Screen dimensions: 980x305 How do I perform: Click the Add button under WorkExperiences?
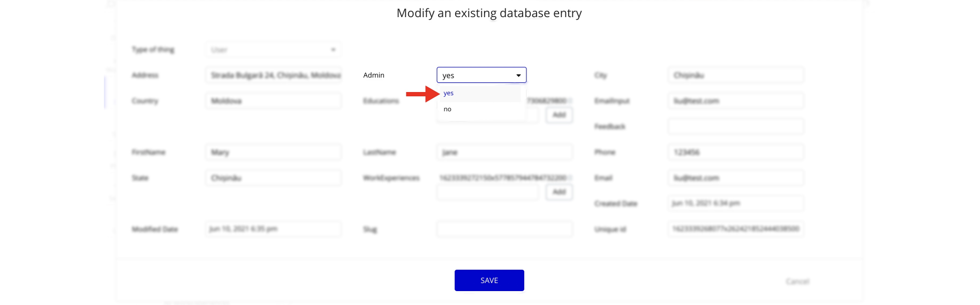tap(559, 192)
